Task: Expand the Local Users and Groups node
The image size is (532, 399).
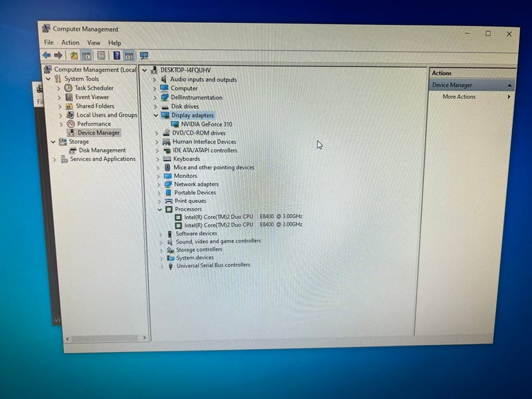Action: 60,116
